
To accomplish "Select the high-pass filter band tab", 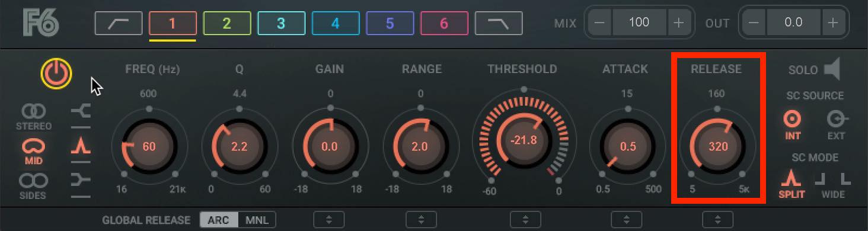I will [118, 23].
